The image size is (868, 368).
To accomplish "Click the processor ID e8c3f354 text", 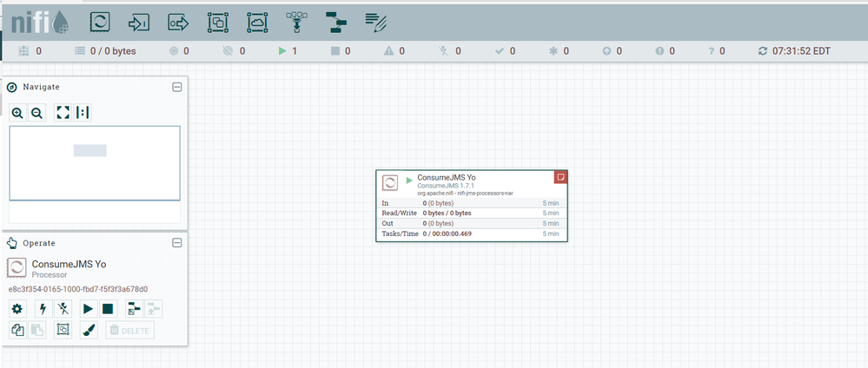I will click(78, 289).
